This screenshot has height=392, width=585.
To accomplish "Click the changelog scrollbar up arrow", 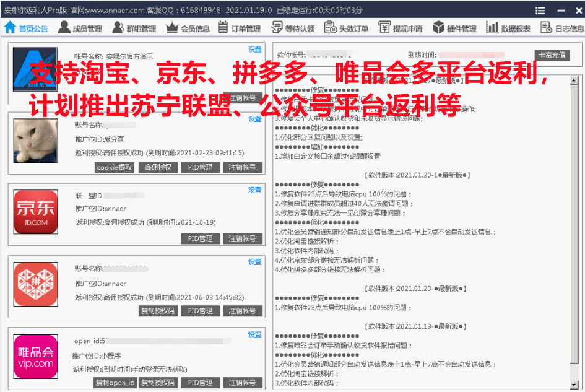I will point(574,80).
